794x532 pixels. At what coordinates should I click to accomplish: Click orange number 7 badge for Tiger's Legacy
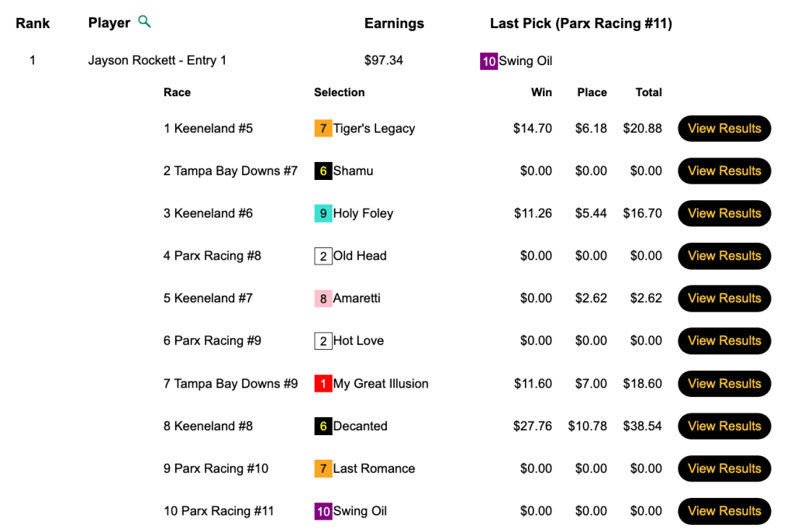click(x=323, y=129)
